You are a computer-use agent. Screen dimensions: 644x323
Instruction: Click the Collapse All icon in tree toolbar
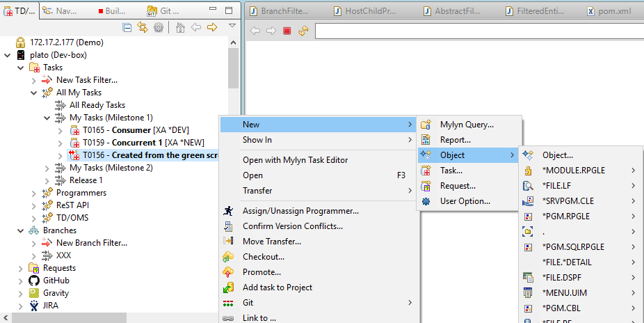pos(127,27)
